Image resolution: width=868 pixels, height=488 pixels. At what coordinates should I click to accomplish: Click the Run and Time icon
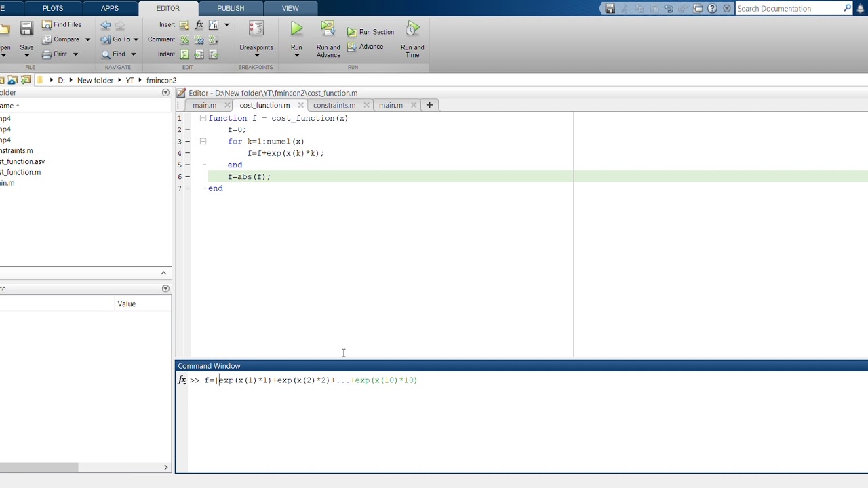click(x=412, y=29)
